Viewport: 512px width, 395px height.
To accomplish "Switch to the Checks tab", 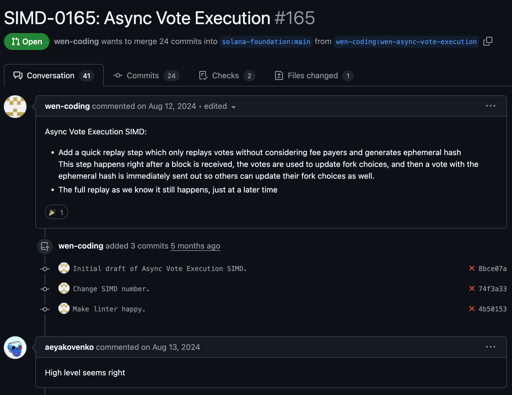I will [227, 76].
